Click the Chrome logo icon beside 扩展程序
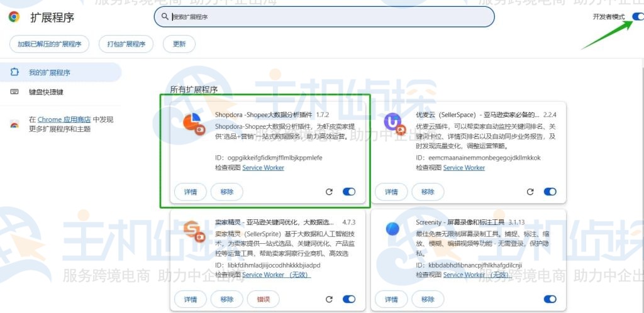 pyautogui.click(x=14, y=17)
